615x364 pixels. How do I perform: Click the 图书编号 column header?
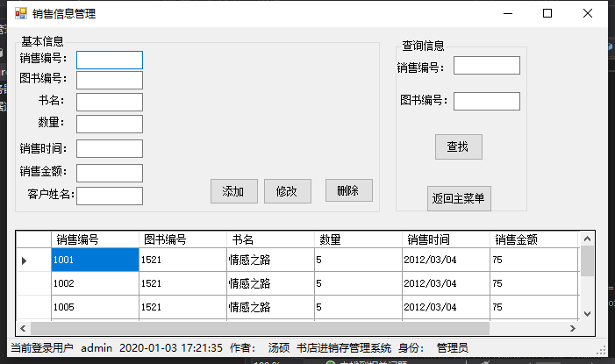pos(183,239)
